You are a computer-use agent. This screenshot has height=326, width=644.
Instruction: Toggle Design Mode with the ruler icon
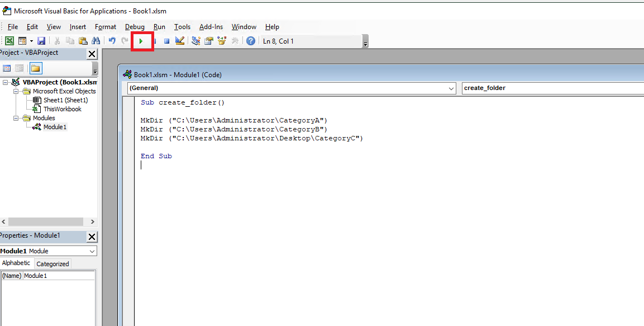pos(179,41)
